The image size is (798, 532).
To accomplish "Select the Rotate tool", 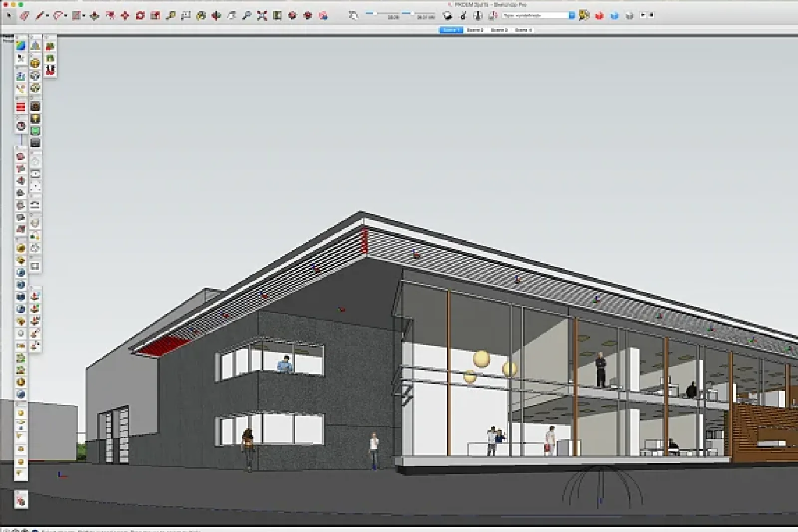I will point(140,16).
